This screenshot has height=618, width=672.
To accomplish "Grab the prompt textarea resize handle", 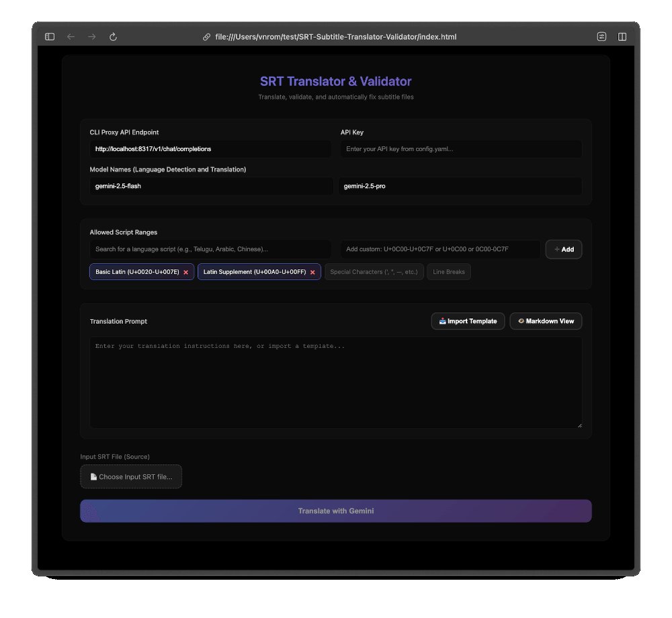I will point(579,425).
